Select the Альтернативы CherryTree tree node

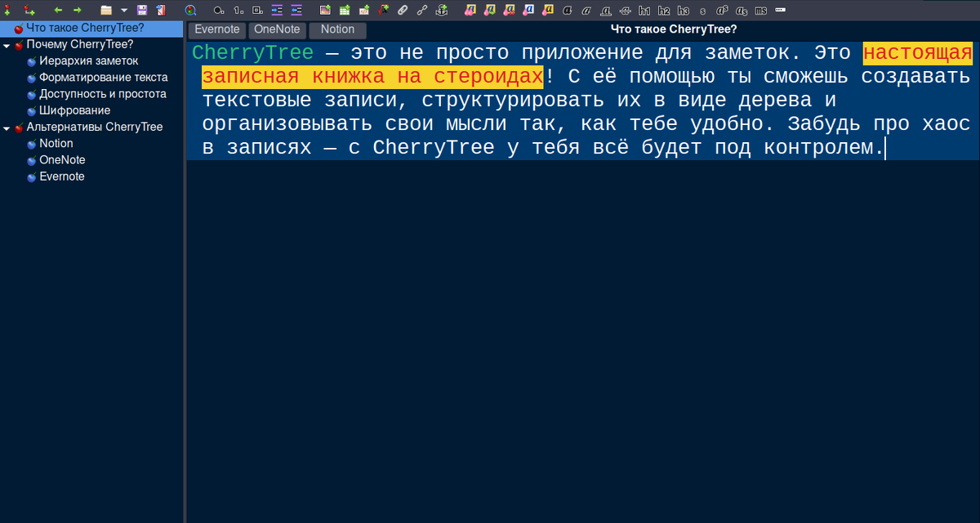pos(95,127)
